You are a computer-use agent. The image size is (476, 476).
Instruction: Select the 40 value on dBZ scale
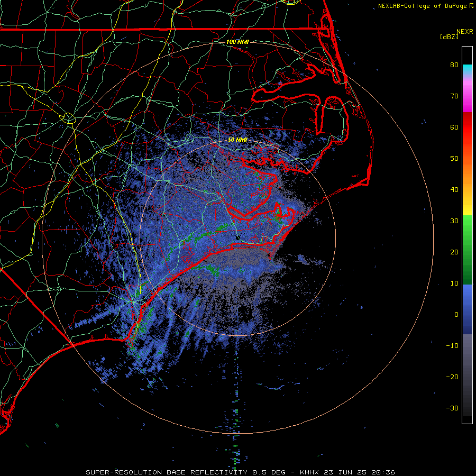[454, 189]
